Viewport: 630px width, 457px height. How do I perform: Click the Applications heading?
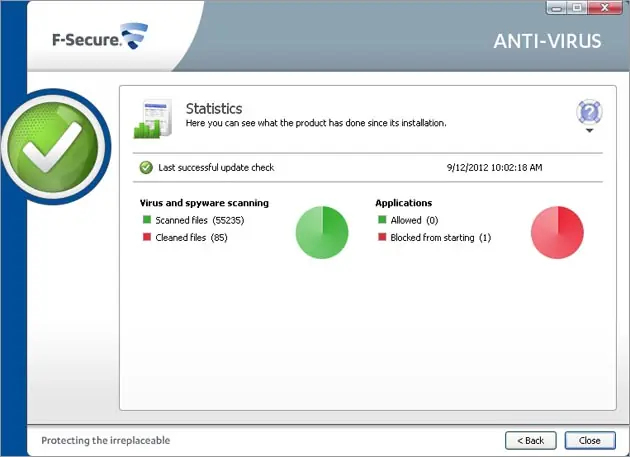click(403, 203)
